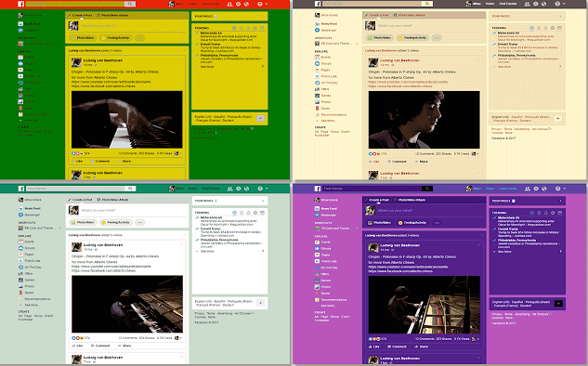Click Help question icon in the purple header
The height and width of the screenshot is (366, 588).
click(x=557, y=189)
